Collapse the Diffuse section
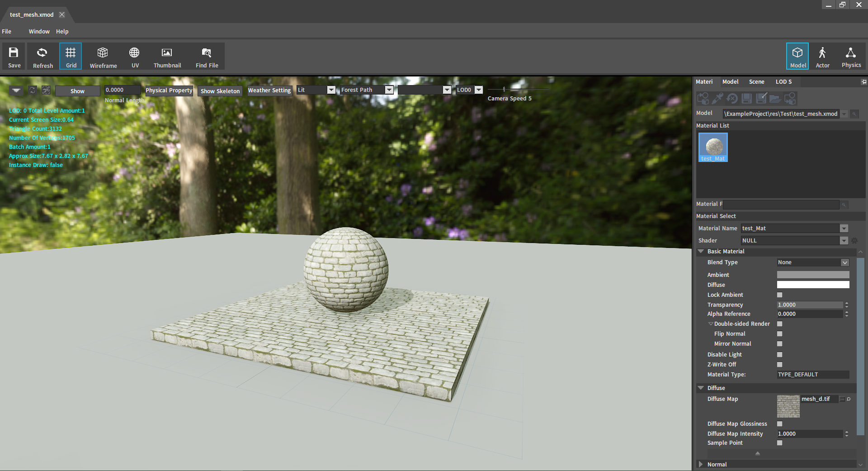868x471 pixels. click(701, 388)
